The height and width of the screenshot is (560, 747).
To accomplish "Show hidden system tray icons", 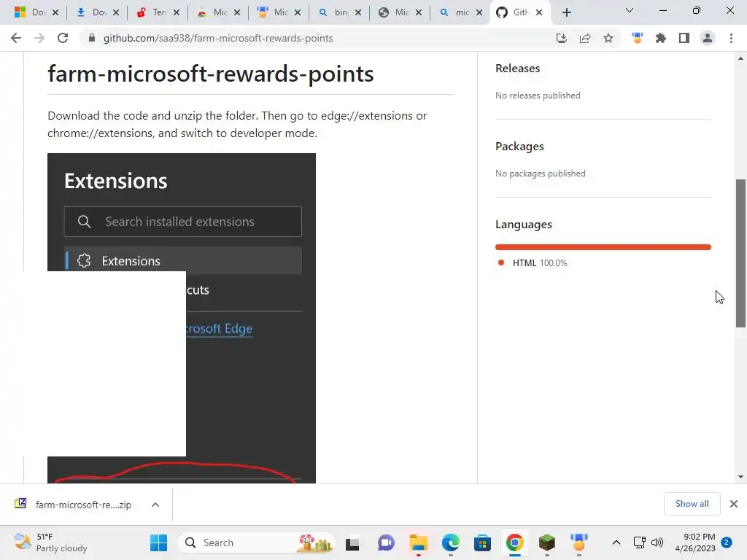I will [616, 542].
